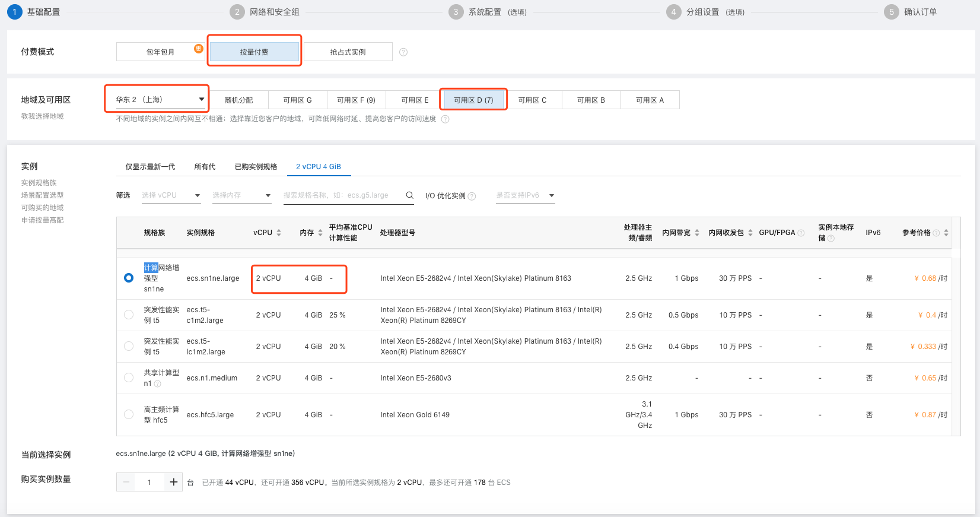The height and width of the screenshot is (517, 980).
Task: Decrease instance quantity with minus button
Action: pyautogui.click(x=126, y=482)
